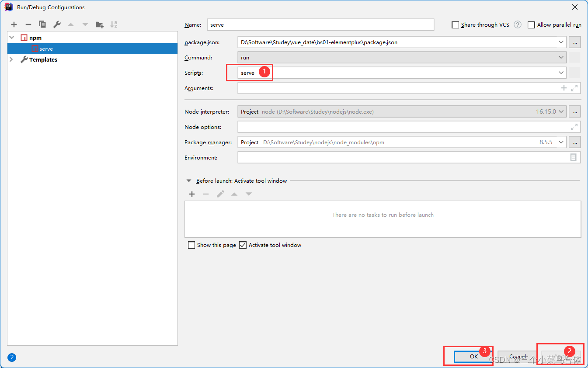
Task: Browse Package manager with ellipsis button
Action: point(574,142)
